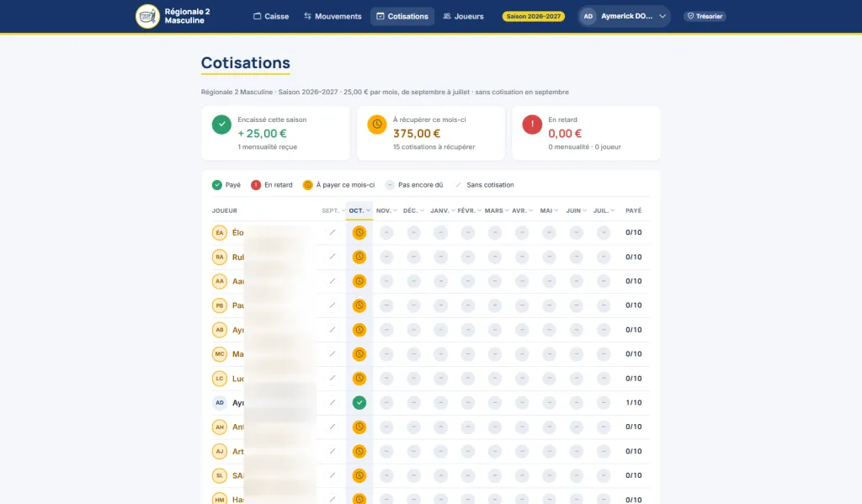
Task: Click the AJ player avatar
Action: tap(220, 451)
